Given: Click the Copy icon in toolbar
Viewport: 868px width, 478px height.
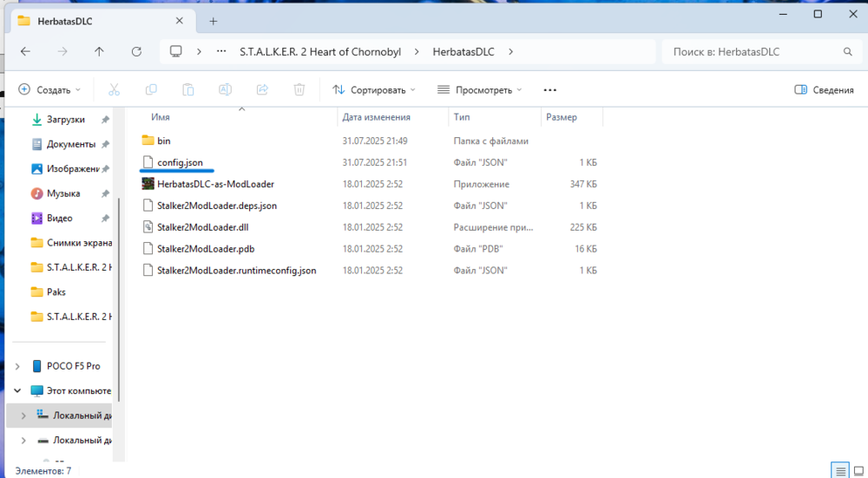Looking at the screenshot, I should click(151, 89).
